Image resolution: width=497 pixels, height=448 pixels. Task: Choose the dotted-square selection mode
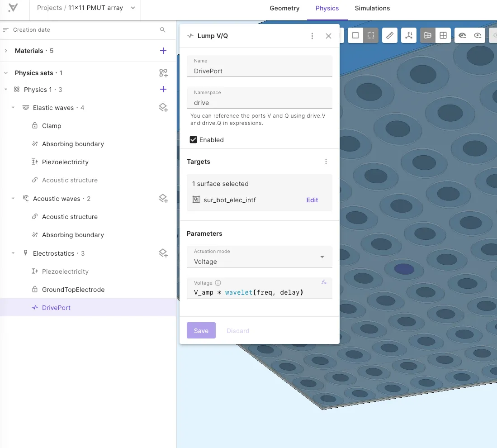tap(370, 35)
